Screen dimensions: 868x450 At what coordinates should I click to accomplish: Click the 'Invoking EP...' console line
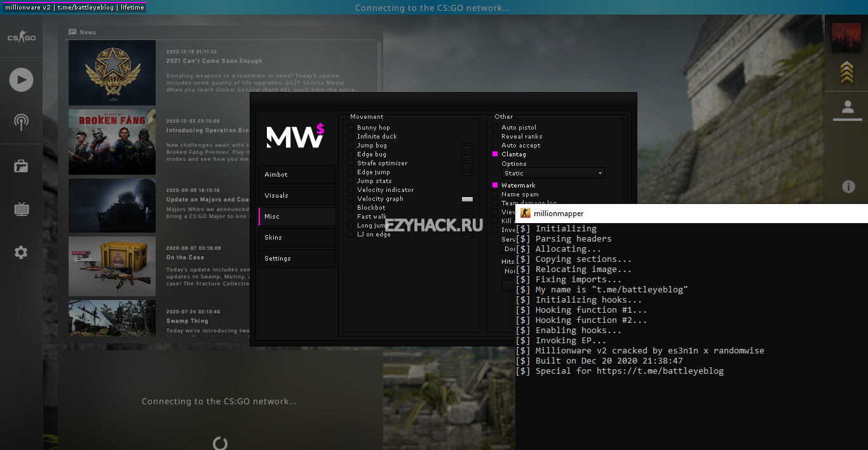point(562,341)
